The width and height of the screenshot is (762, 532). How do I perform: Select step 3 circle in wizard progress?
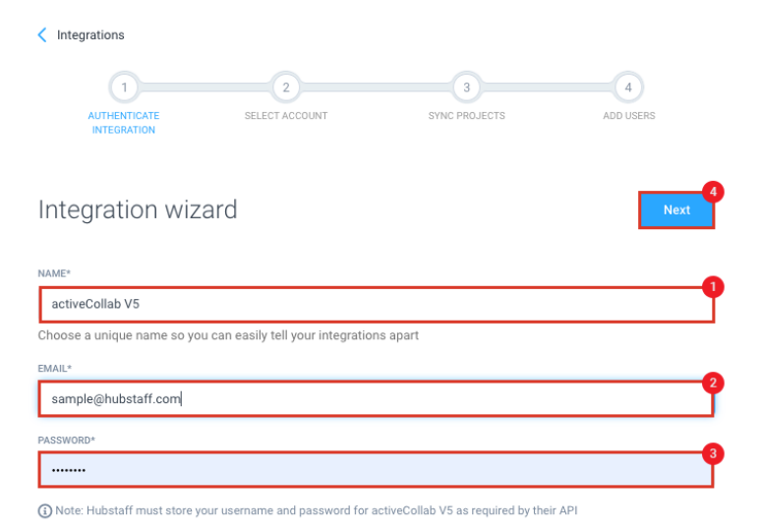pos(467,88)
